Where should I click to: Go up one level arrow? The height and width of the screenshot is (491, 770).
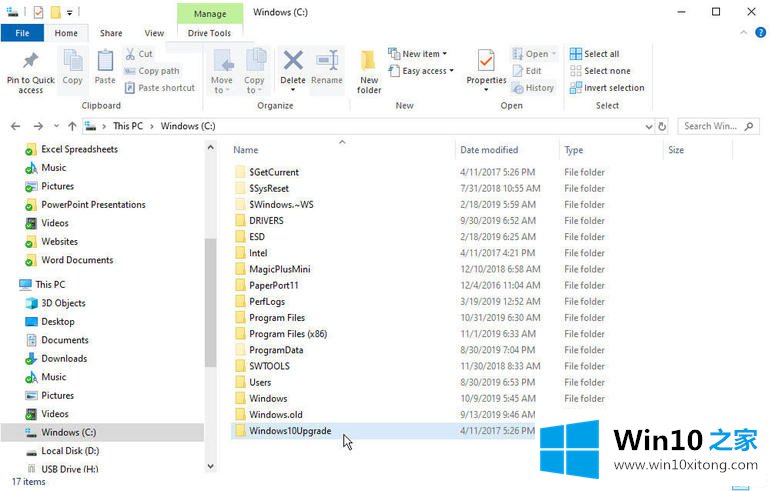[x=72, y=126]
